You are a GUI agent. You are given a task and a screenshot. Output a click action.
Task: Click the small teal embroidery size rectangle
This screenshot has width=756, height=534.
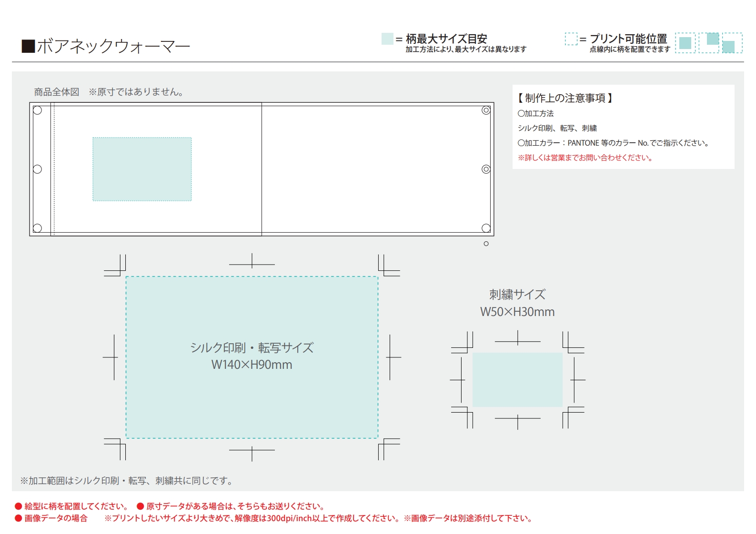point(517,380)
